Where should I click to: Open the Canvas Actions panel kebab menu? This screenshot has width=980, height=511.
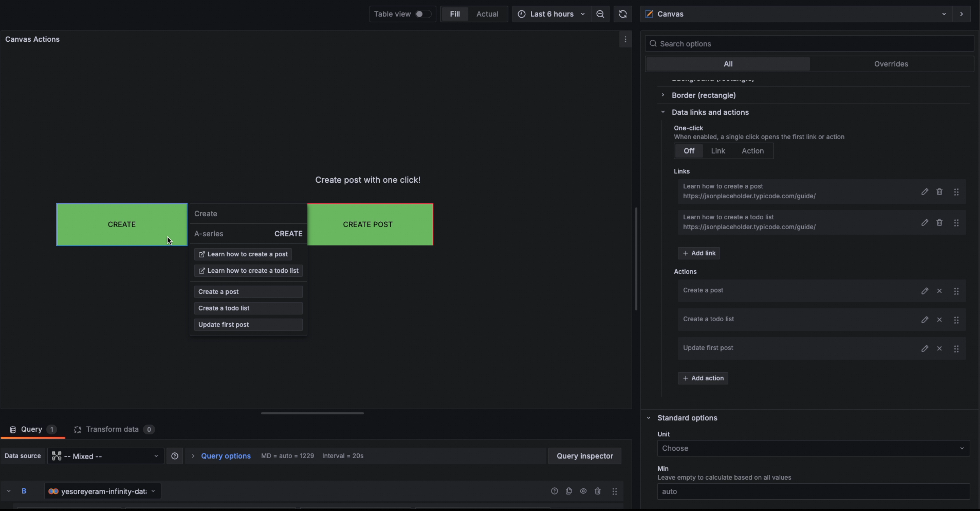[625, 39]
